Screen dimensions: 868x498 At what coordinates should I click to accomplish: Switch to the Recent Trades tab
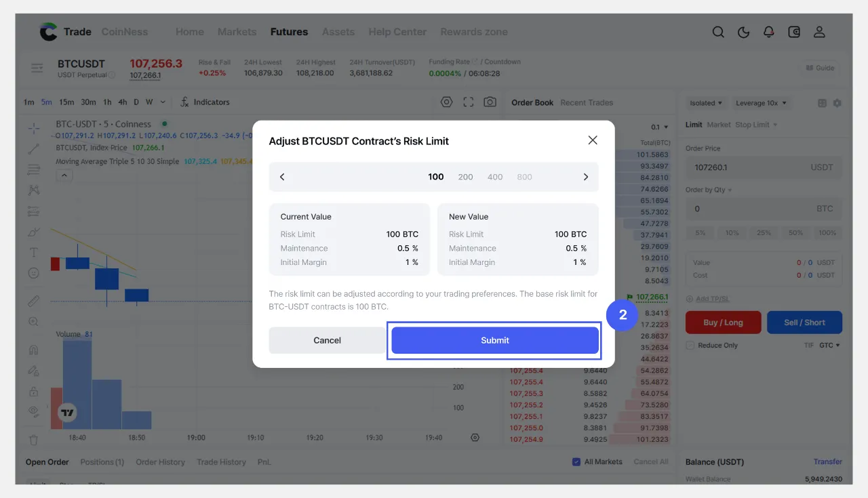click(587, 103)
